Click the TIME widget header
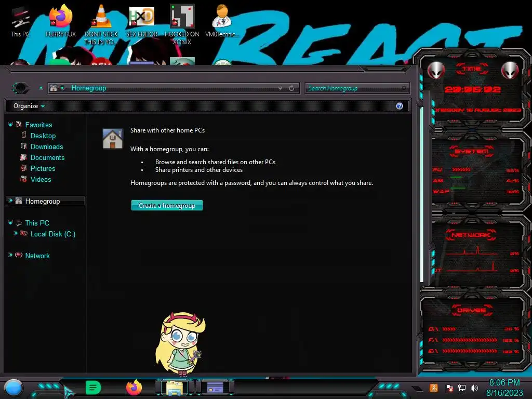532x399 pixels. point(472,69)
